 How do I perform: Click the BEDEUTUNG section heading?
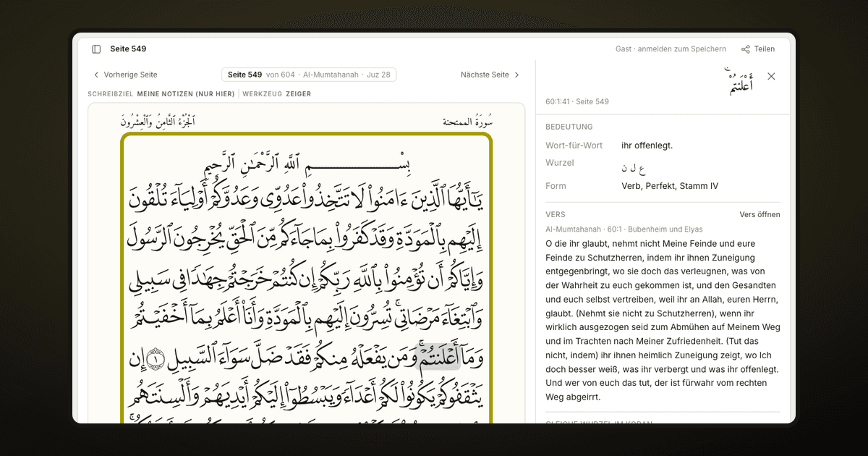click(x=569, y=127)
